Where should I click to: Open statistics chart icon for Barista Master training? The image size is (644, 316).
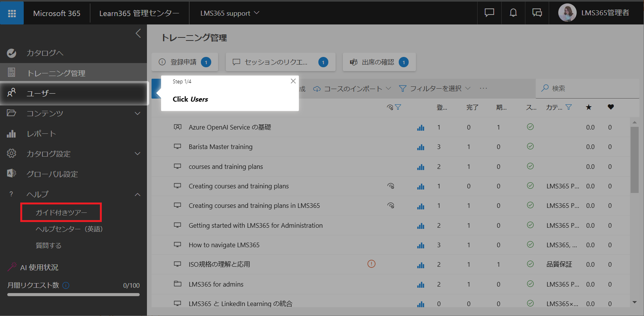click(x=421, y=147)
